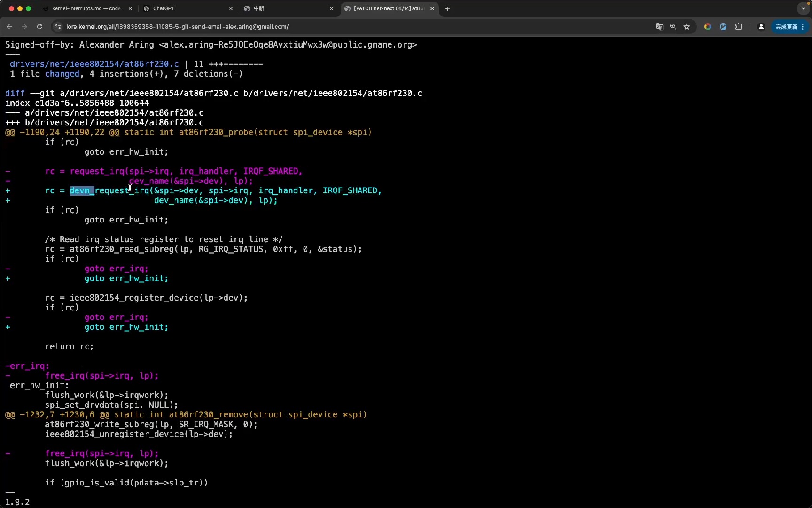Switch to the ChatGPT tab
812x508 pixels.
pos(188,8)
